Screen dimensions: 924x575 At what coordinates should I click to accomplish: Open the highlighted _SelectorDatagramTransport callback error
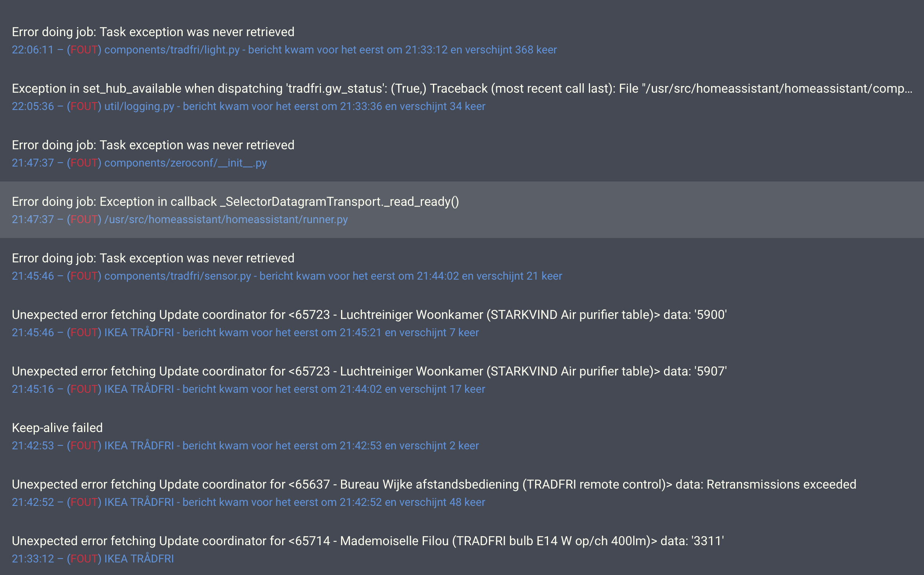[x=236, y=201]
